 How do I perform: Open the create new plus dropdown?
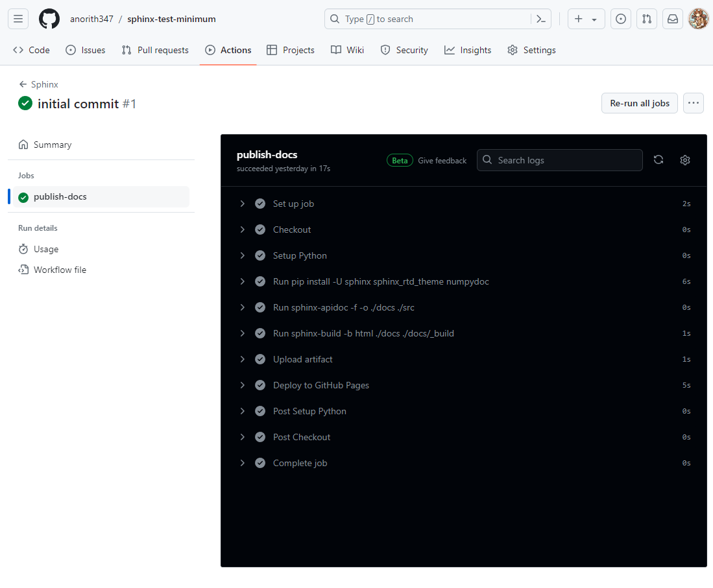[x=586, y=19]
